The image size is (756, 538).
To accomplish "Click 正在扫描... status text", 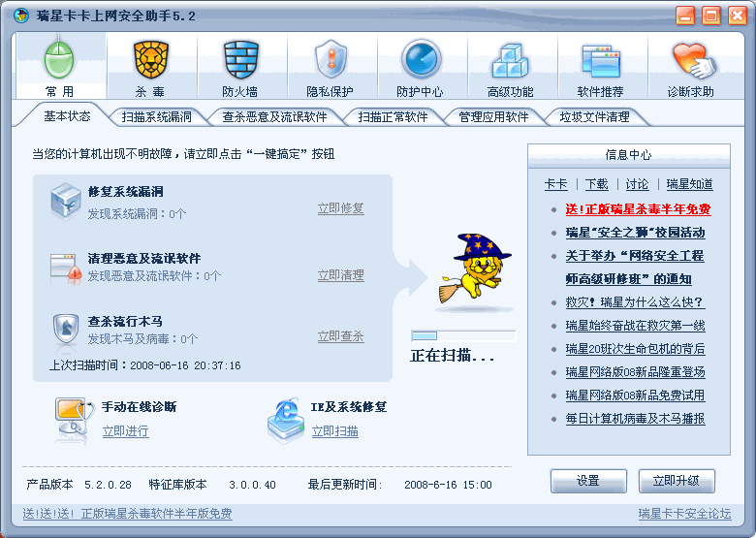I will 453,356.
